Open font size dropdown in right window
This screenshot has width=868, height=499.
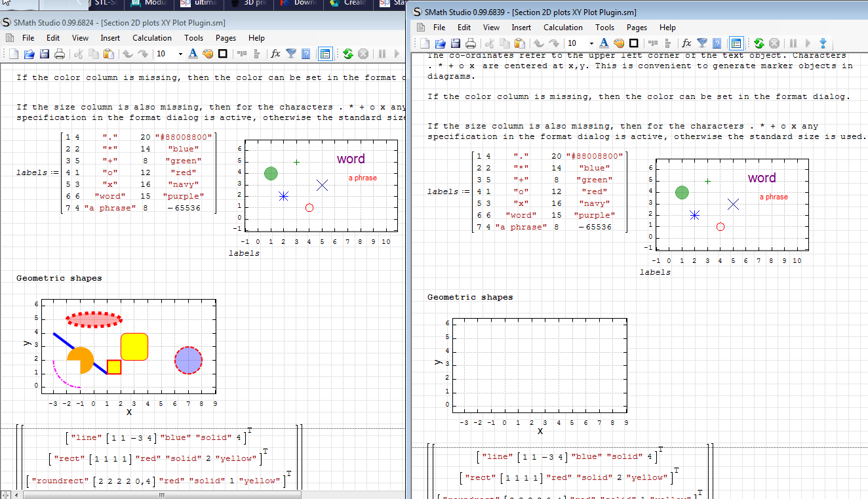(x=591, y=43)
